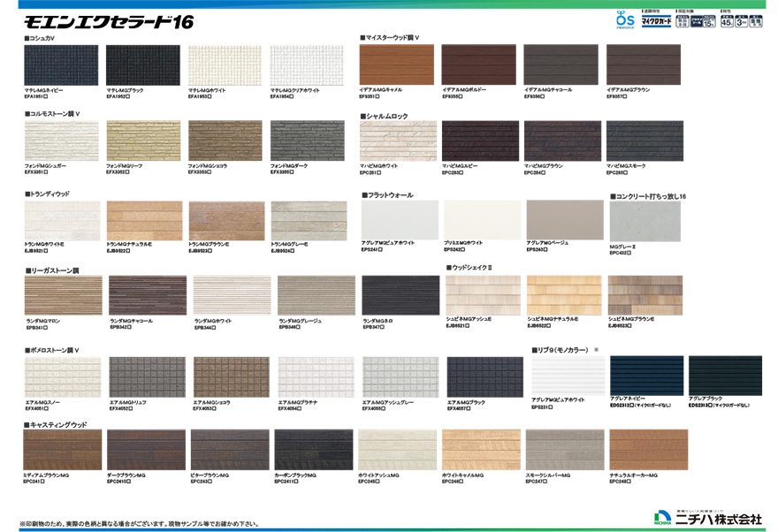778x532 pixels.
Task: Select the シュピネMGナチュラルE sample
Action: (x=564, y=295)
